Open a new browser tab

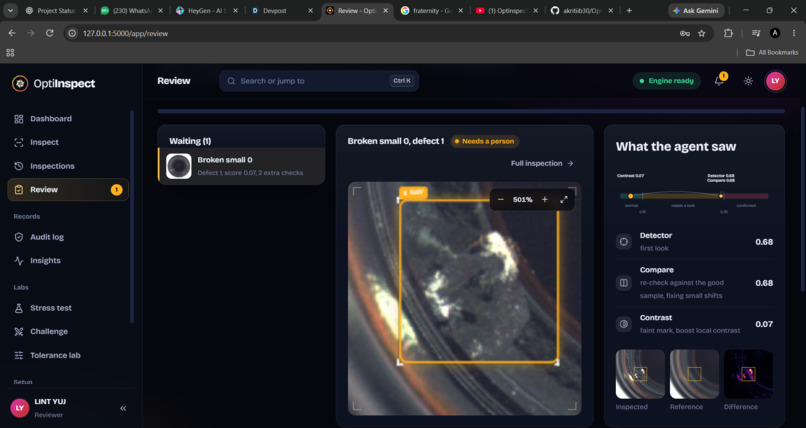coord(629,10)
